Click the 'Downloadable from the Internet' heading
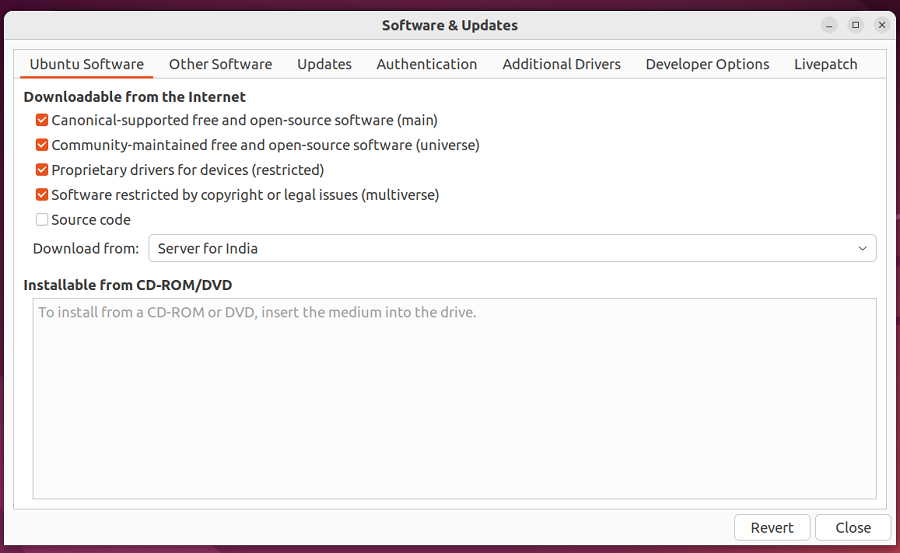The height and width of the screenshot is (553, 900). tap(135, 96)
